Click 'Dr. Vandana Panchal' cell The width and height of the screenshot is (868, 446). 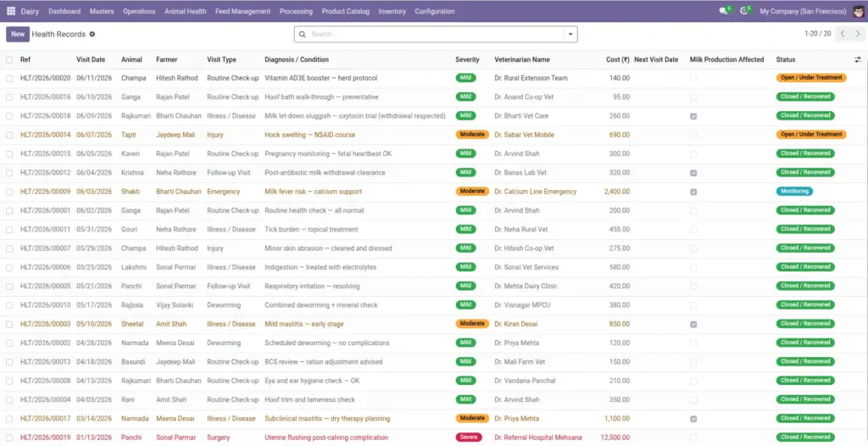coord(525,382)
